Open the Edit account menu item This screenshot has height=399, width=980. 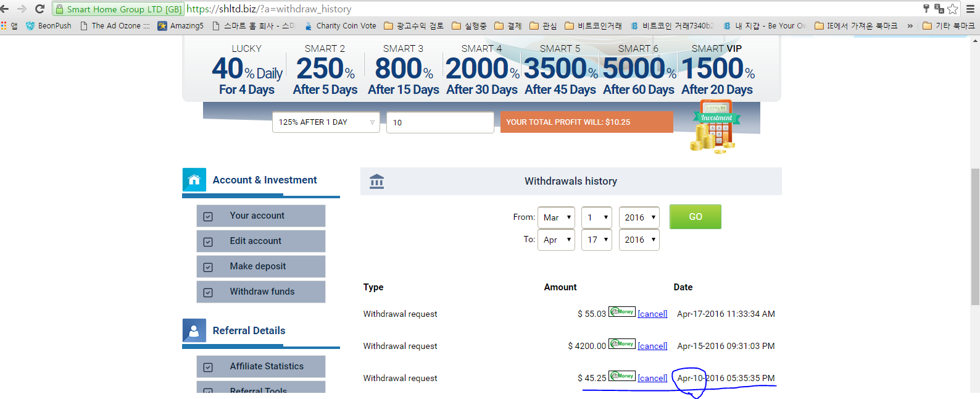(255, 241)
